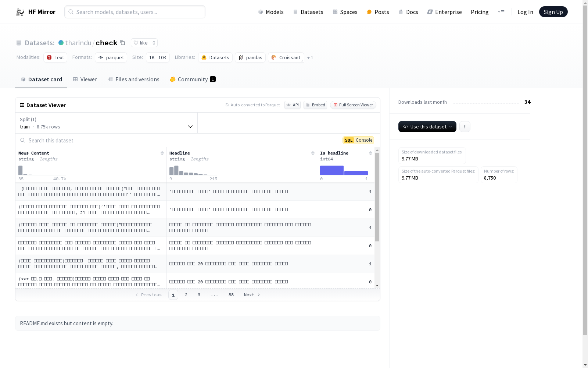Click the 'Downloads last month' label
Screen dimensions: 588x368
(x=423, y=102)
